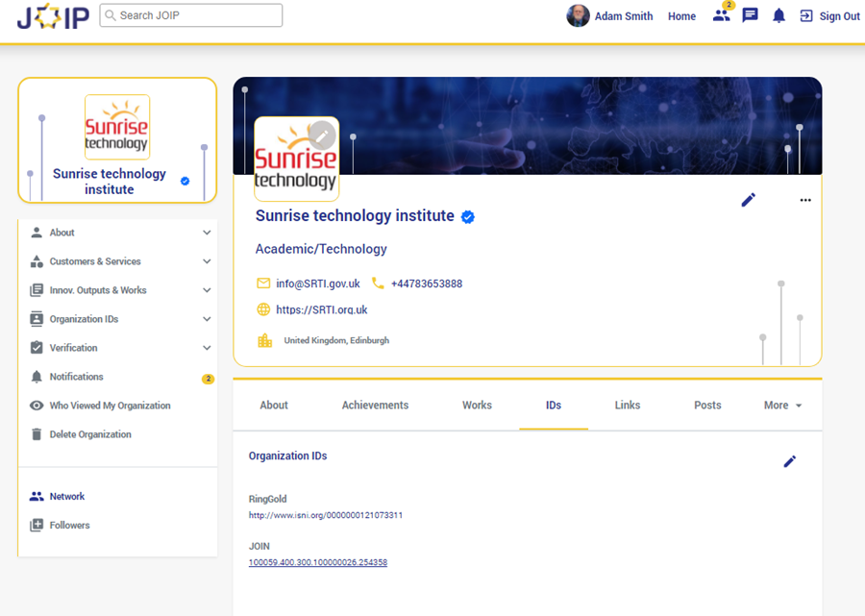The width and height of the screenshot is (865, 616).
Task: Open the https://SRTI.org.uk website link
Action: (321, 310)
